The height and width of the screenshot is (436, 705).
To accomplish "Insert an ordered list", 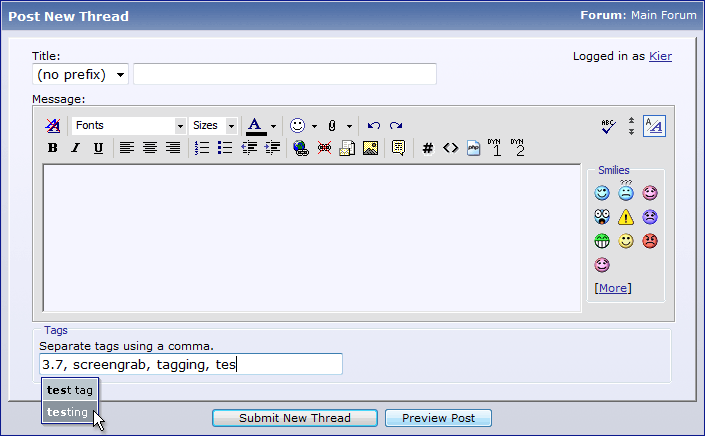I will tap(201, 148).
